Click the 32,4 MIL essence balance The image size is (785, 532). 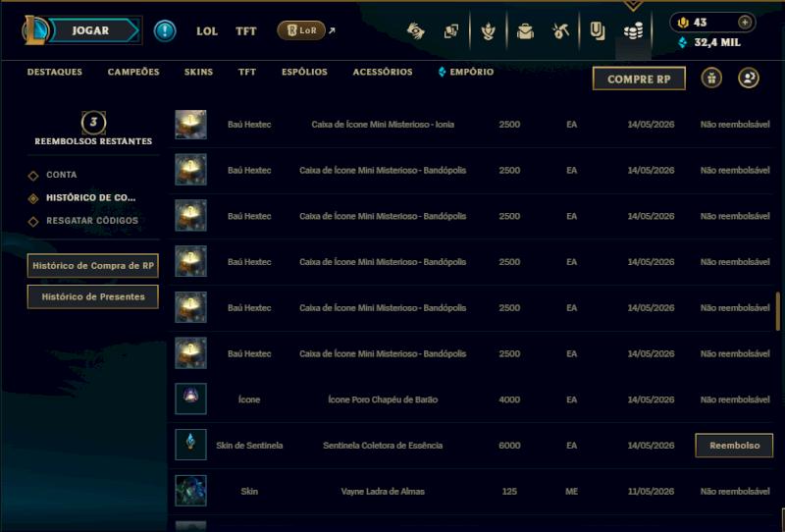[x=717, y=42]
